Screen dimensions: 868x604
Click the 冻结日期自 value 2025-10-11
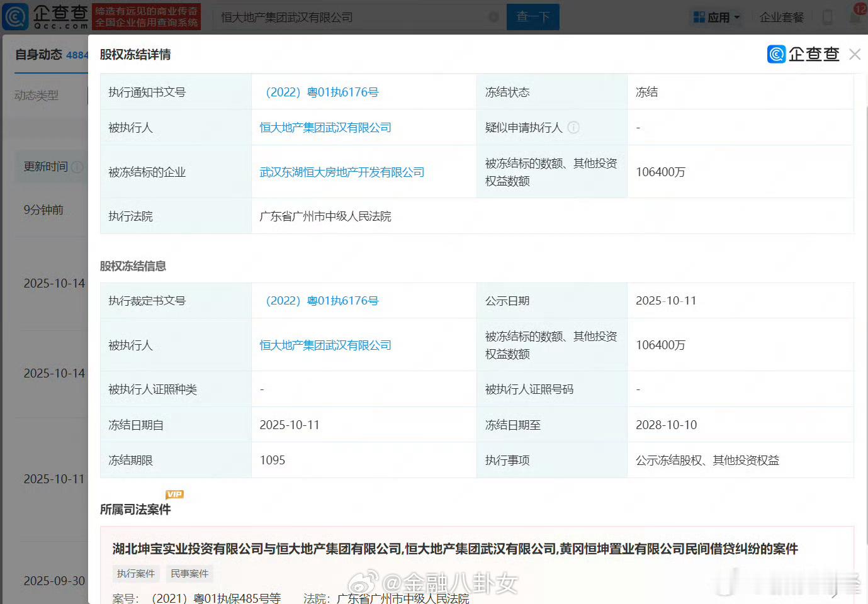[290, 425]
